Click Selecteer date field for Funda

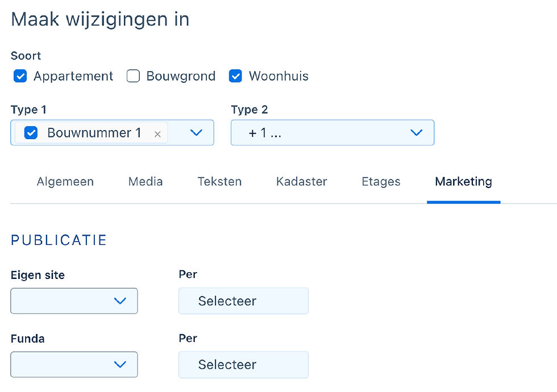[x=243, y=365]
